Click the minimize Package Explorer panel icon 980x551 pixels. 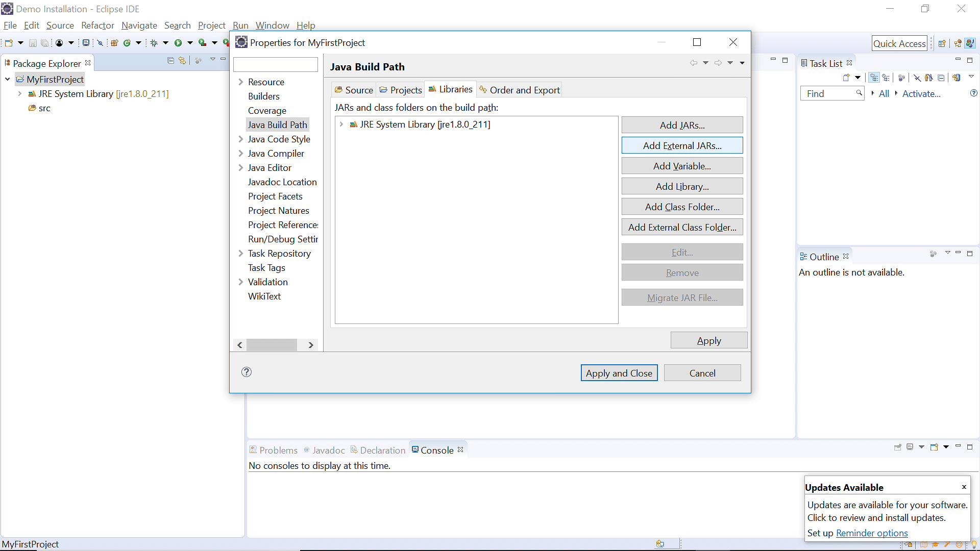(222, 62)
